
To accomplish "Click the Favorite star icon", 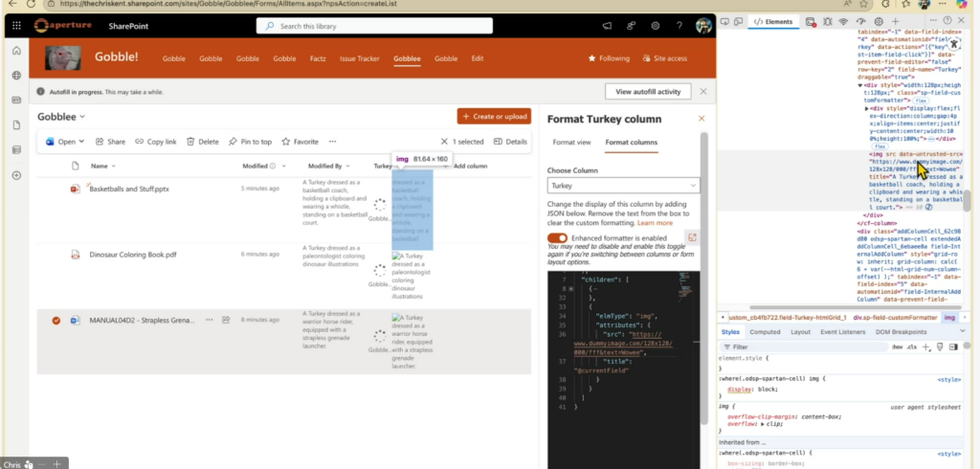I will click(x=300, y=142).
